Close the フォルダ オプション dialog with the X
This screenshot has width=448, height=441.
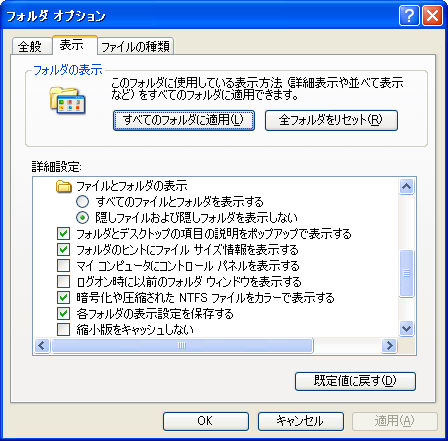click(432, 16)
